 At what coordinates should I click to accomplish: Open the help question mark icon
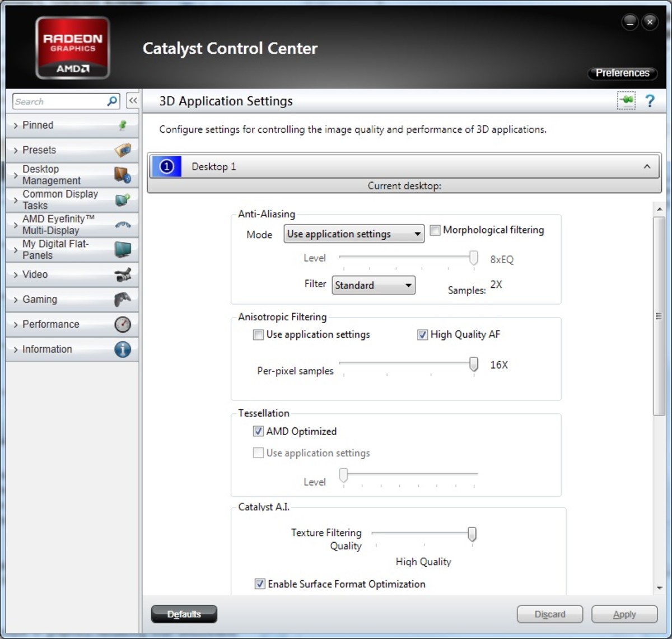click(x=650, y=101)
